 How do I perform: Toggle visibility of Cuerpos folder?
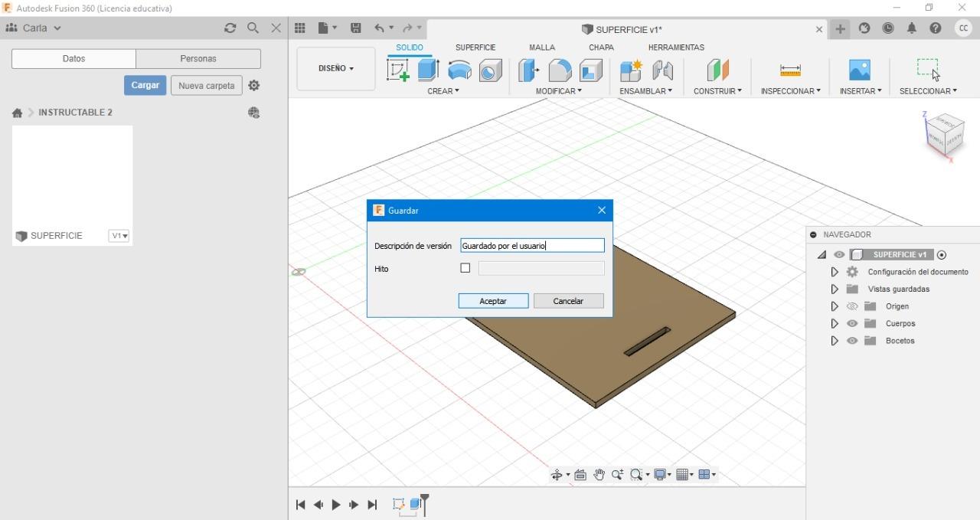coord(852,323)
